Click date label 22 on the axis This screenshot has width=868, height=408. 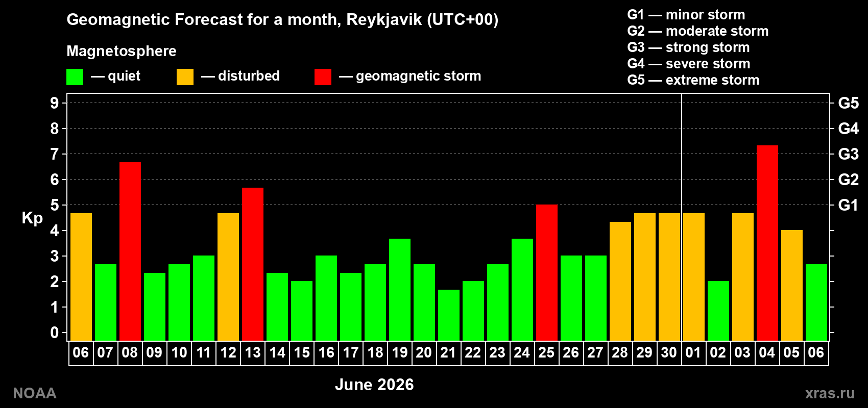[473, 352]
